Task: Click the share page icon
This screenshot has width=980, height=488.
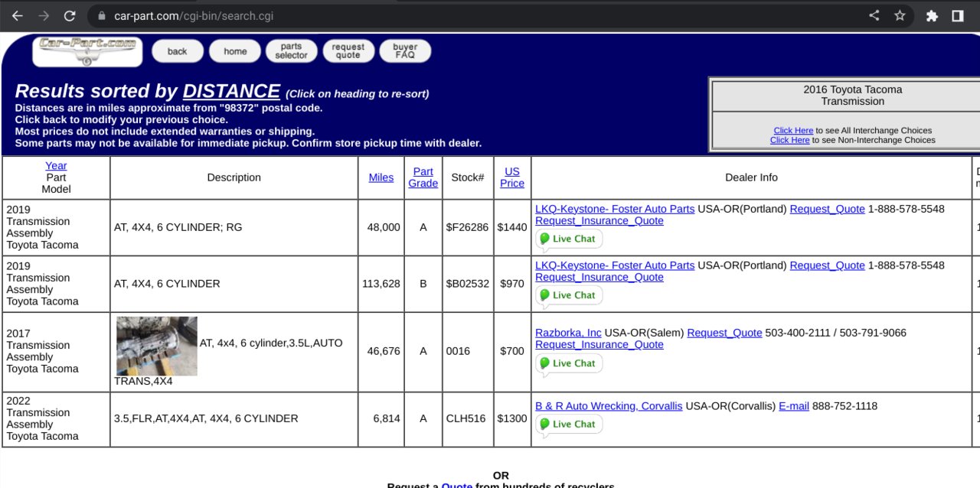Action: pos(874,15)
